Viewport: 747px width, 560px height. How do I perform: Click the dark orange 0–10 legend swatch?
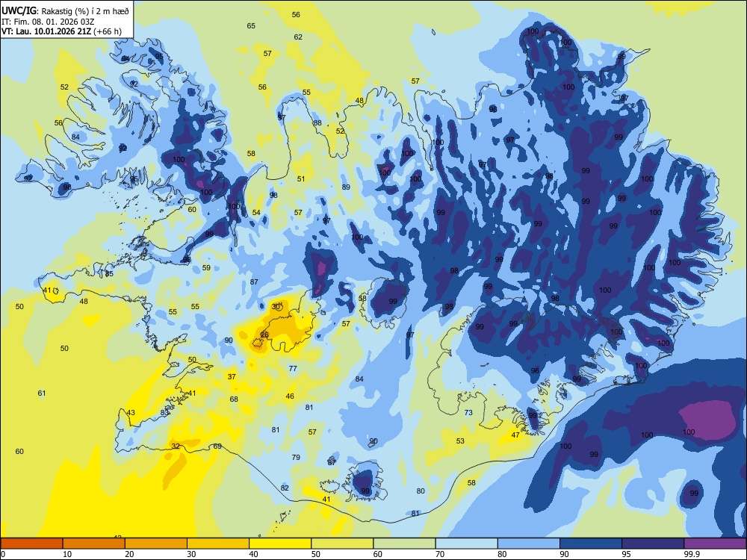pyautogui.click(x=32, y=544)
